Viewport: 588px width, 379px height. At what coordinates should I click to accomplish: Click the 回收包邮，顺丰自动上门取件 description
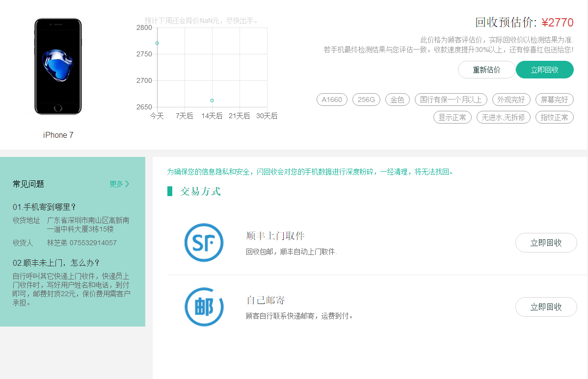pos(292,252)
